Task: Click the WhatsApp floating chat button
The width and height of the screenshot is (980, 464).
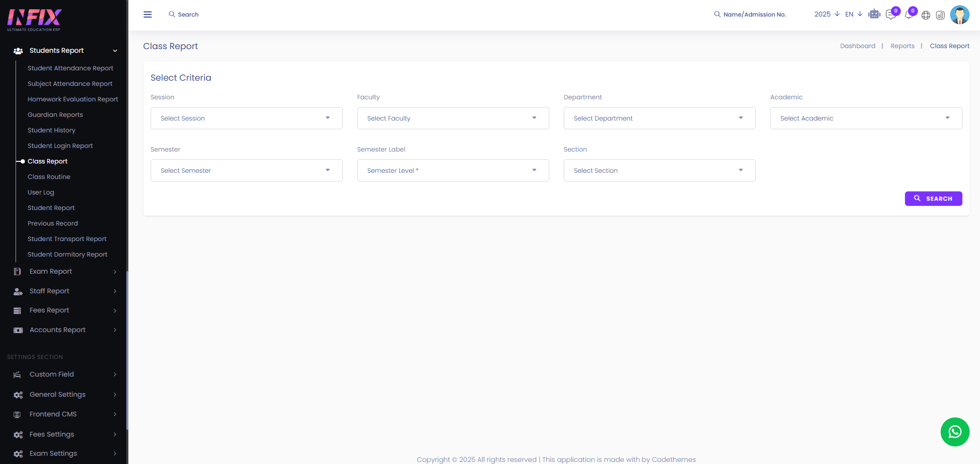Action: [x=955, y=432]
